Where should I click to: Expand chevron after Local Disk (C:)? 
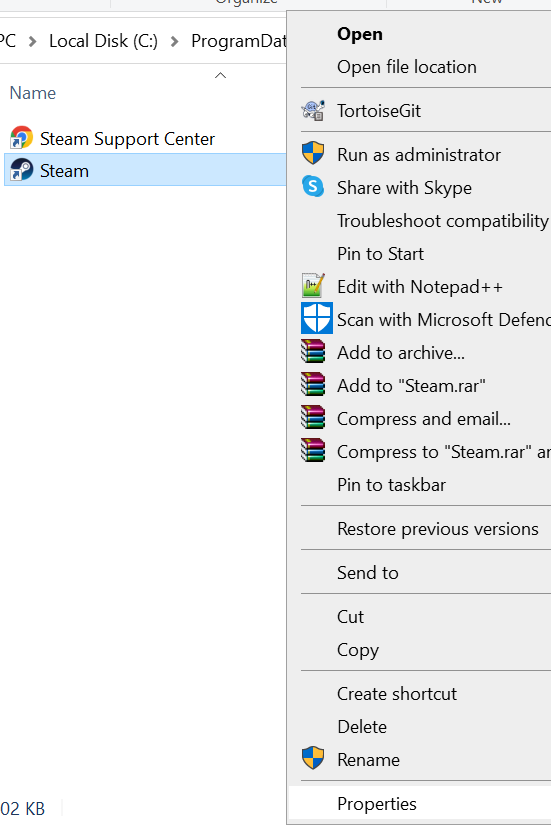(175, 41)
